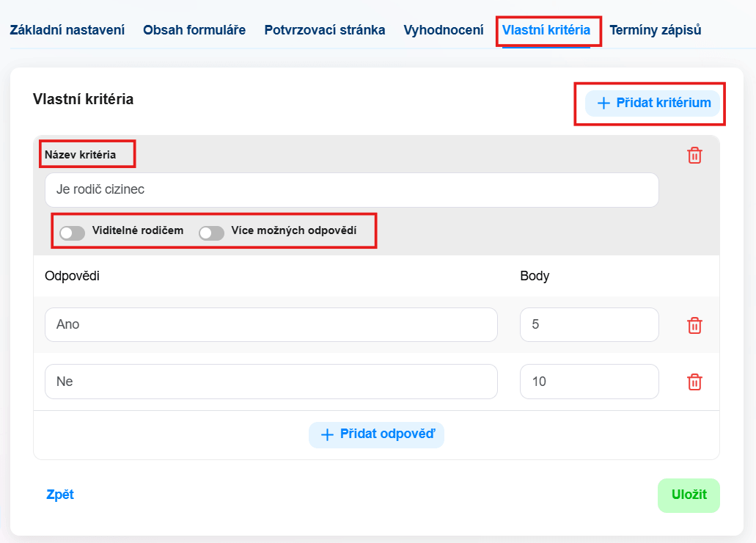756x543 pixels.
Task: Select the Vyhodnocení tab
Action: 443,30
